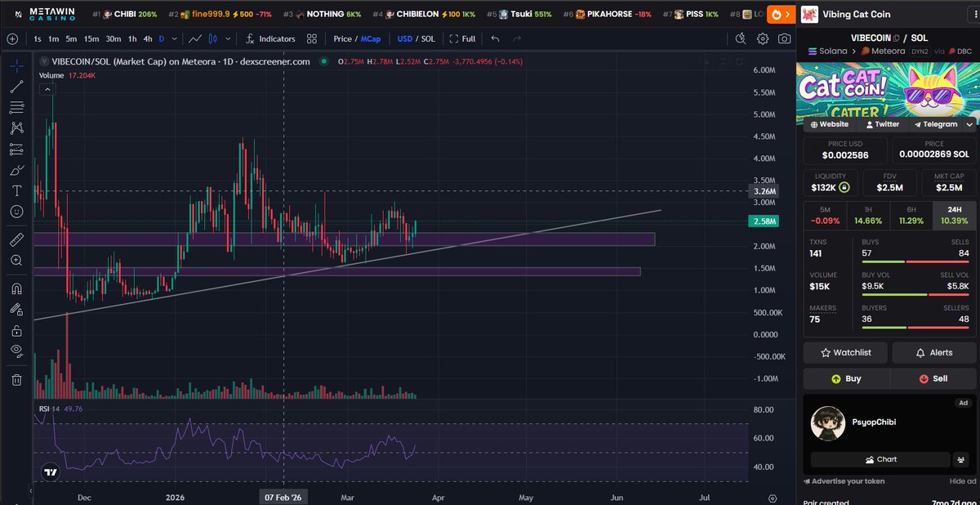Image resolution: width=980 pixels, height=505 pixels.
Task: Open the timeframe dropdown beside D
Action: (x=173, y=38)
